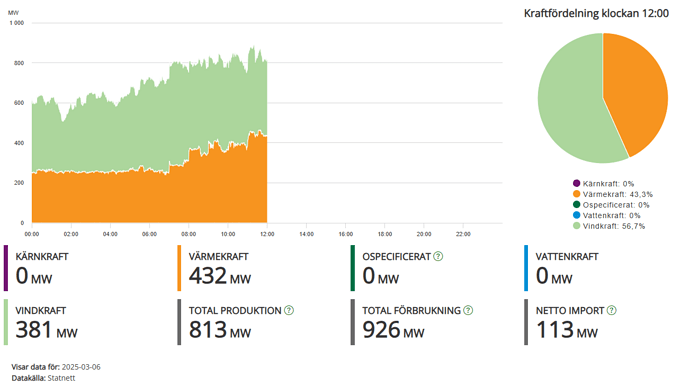The height and width of the screenshot is (387, 690).
Task: Toggle Kärnkraft purple legend dot
Action: pos(576,183)
